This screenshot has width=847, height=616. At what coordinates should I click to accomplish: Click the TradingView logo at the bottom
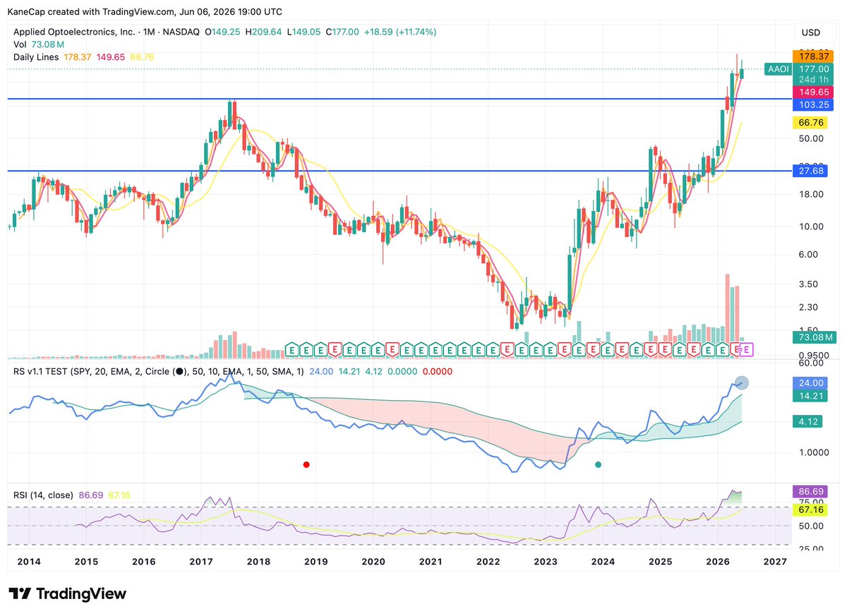click(x=67, y=593)
